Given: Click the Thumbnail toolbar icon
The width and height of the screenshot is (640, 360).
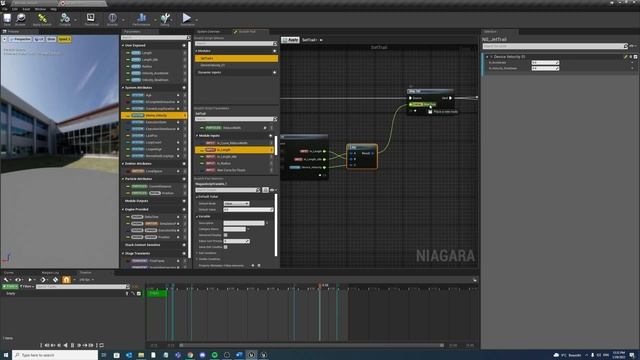Looking at the screenshot, I should (x=91, y=19).
